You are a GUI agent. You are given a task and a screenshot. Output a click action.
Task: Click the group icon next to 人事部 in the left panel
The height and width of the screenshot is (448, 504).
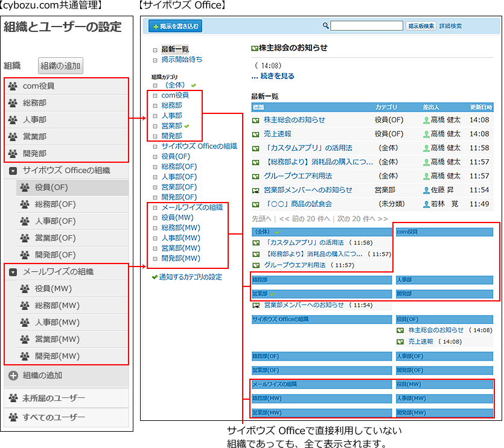(13, 120)
